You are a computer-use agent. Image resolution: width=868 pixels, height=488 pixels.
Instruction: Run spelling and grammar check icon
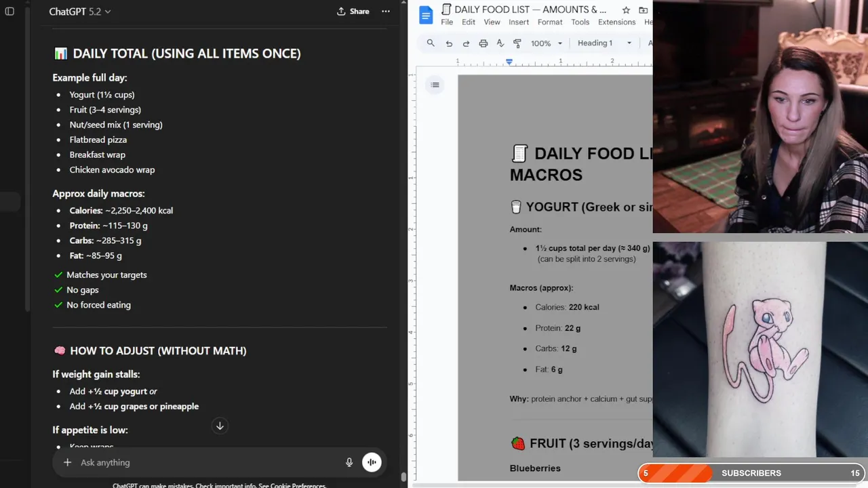click(500, 43)
